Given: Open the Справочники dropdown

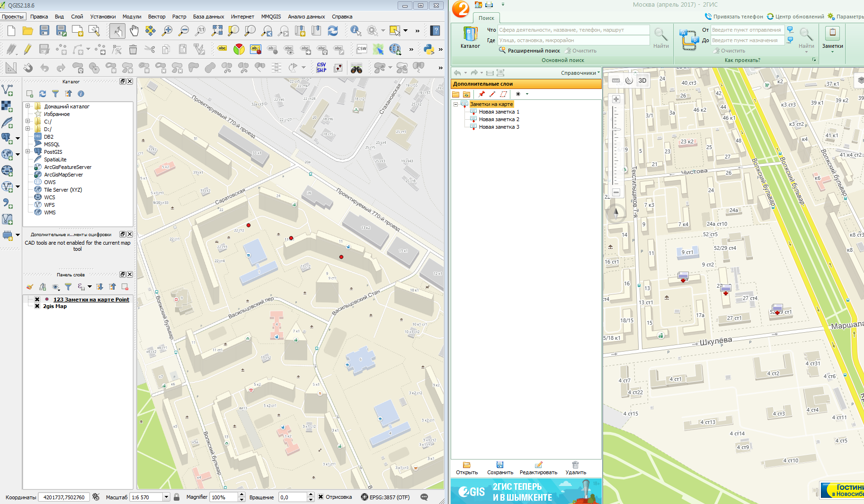Looking at the screenshot, I should (580, 73).
